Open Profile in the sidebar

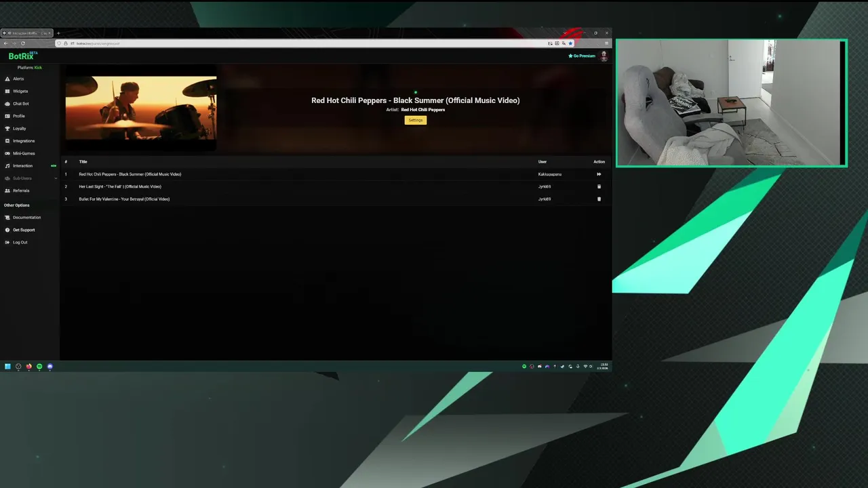pos(19,116)
